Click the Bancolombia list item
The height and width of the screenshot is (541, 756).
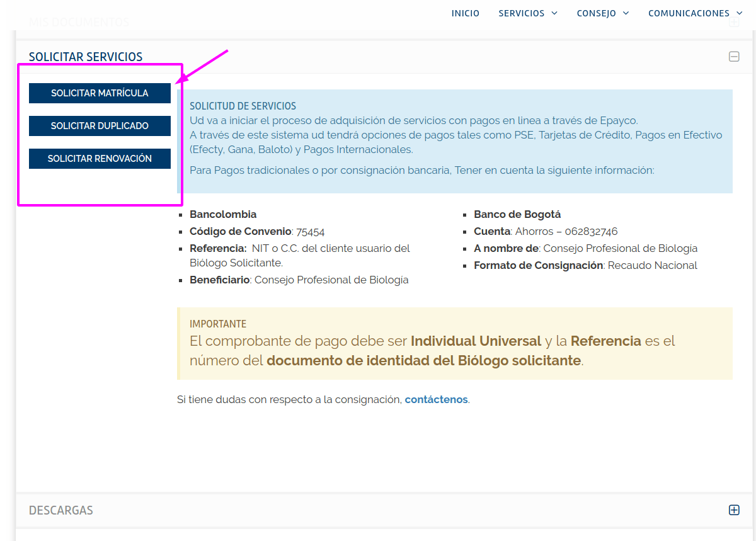pos(223,214)
